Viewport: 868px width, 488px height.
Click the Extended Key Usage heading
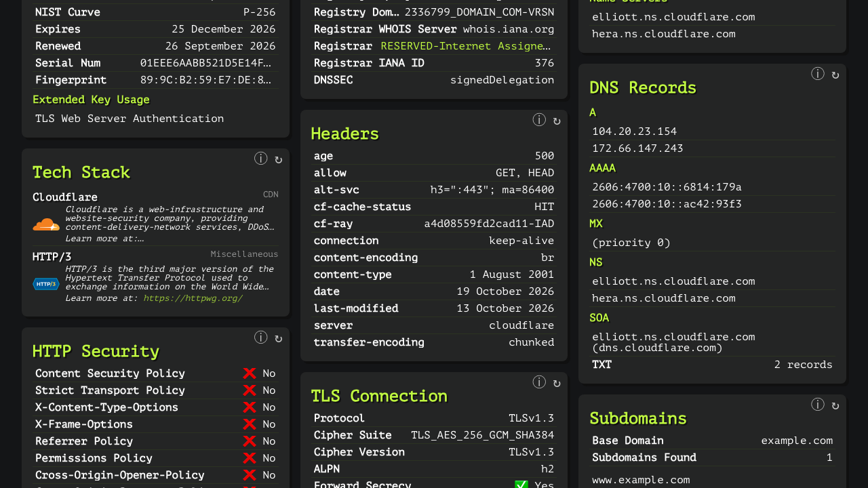click(91, 100)
